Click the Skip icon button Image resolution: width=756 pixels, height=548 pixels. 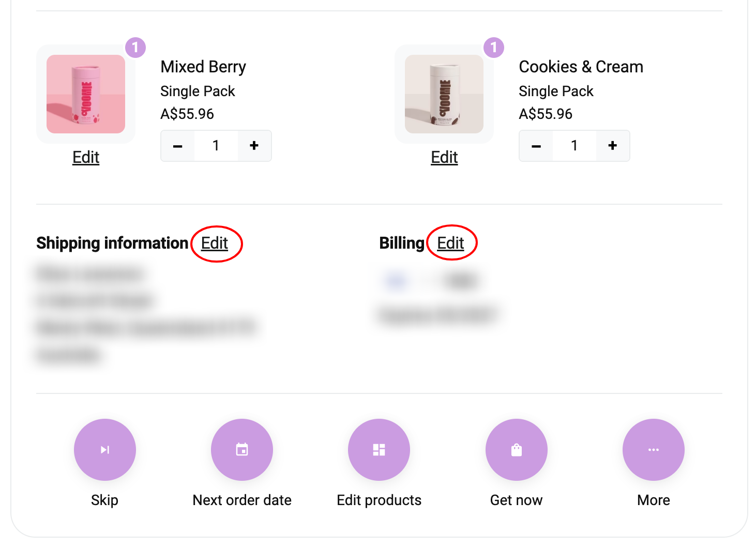[x=105, y=450]
